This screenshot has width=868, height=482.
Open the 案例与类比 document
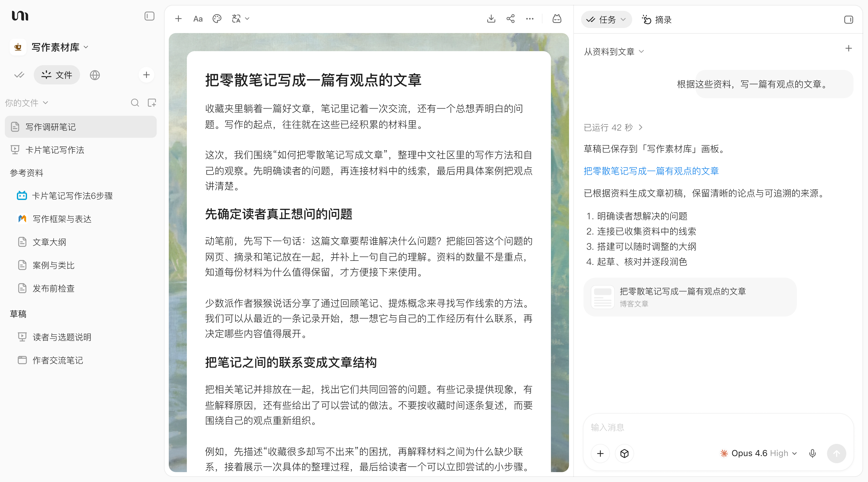point(81,265)
